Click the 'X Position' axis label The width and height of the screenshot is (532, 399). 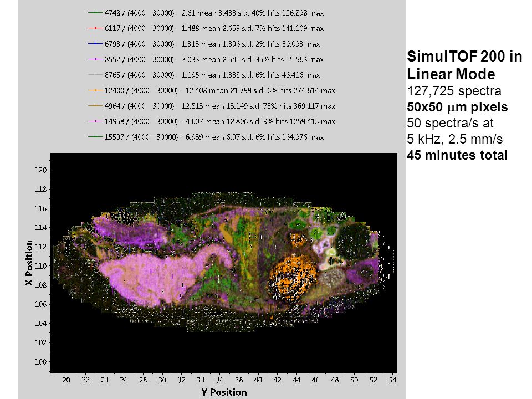[29, 263]
